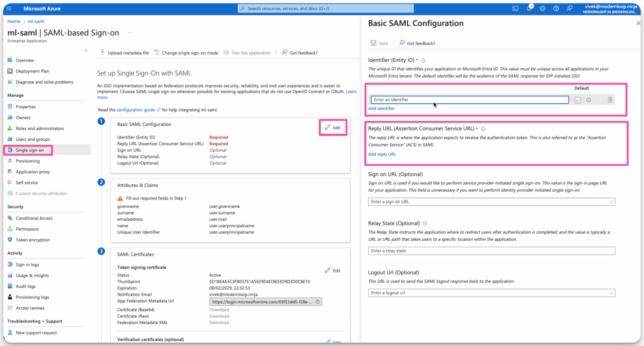Image resolution: width=644 pixels, height=346 pixels.
Task: Open the notifications bell
Action: tap(529, 8)
